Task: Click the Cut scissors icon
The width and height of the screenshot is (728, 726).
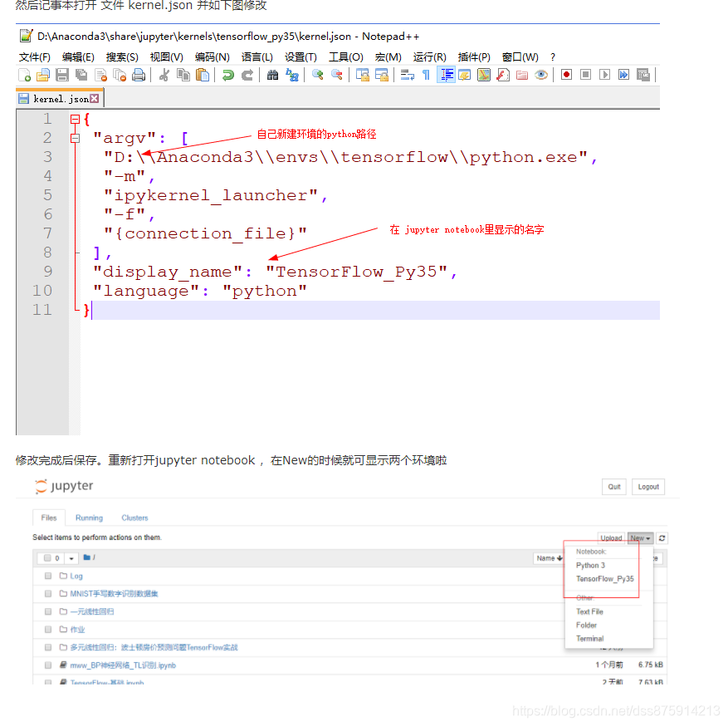Action: [x=164, y=75]
